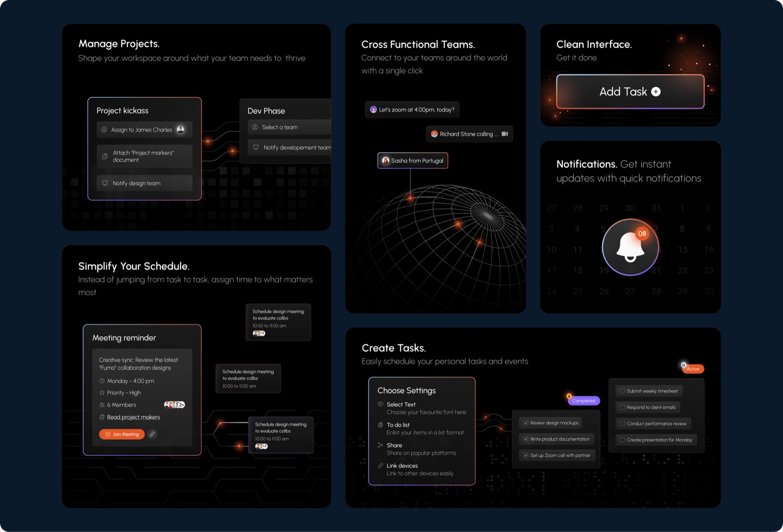Screen dimensions: 783x532
Task: Click the document icon in the Attach row
Action: tap(105, 156)
